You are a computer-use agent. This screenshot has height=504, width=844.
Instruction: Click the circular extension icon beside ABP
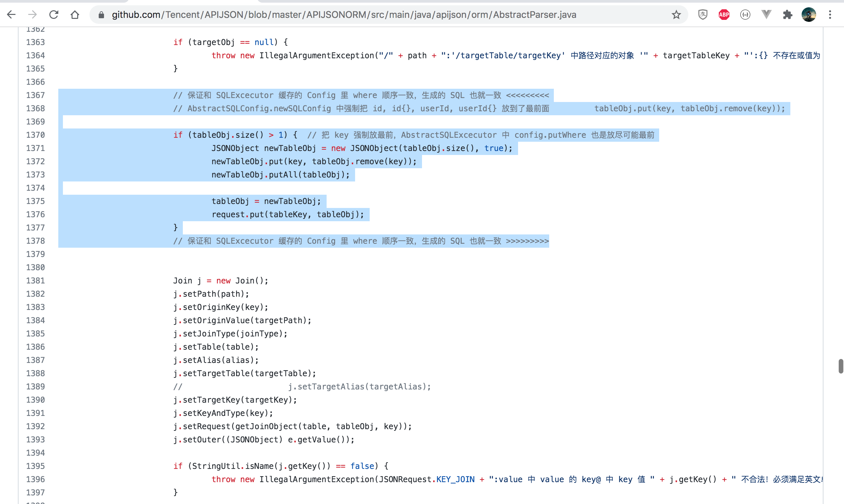pos(745,15)
